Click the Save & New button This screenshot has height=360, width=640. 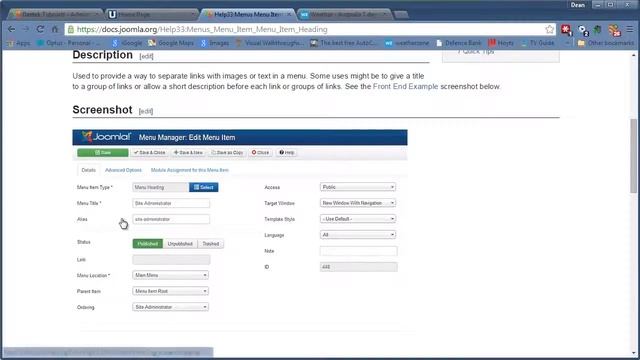tap(188, 153)
